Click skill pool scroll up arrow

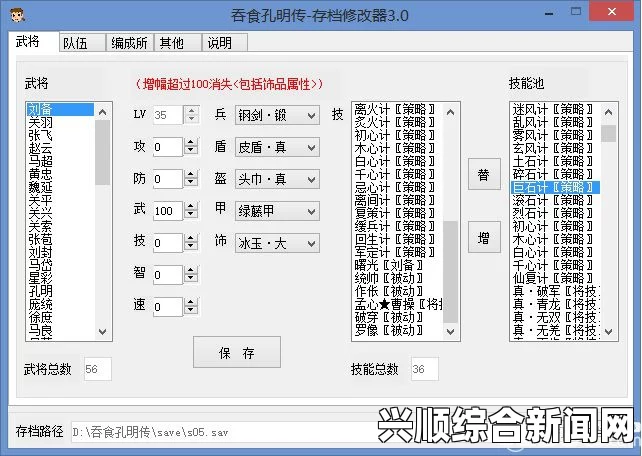pos(608,112)
